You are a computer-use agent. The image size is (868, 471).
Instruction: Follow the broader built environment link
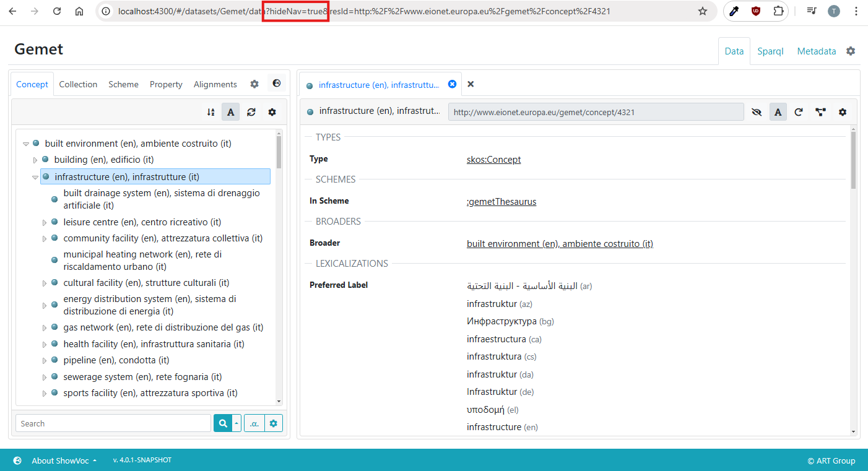tap(560, 244)
